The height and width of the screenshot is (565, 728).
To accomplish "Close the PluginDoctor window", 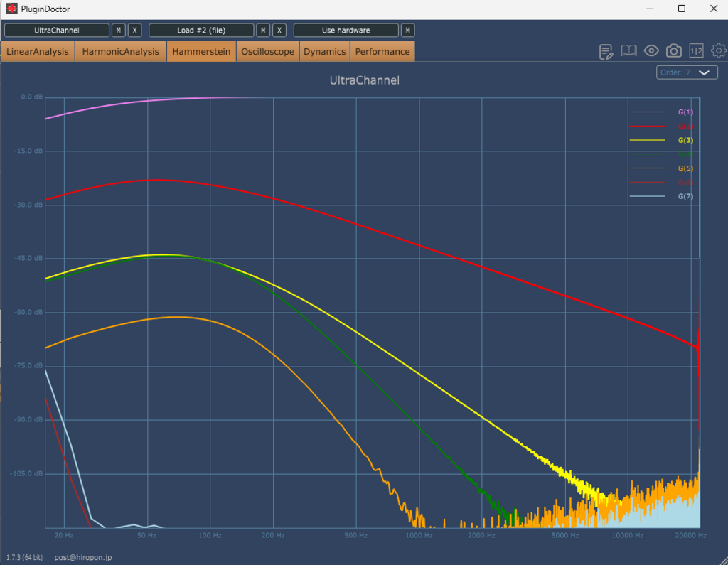I will coord(714,9).
